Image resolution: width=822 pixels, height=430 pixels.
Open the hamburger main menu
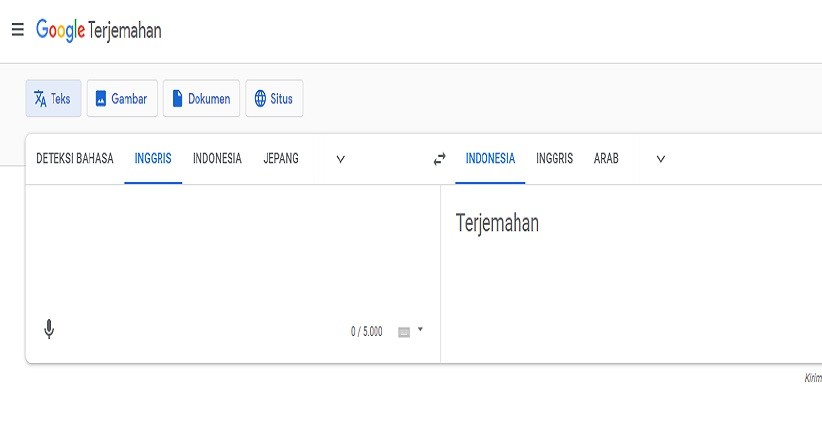(x=17, y=30)
